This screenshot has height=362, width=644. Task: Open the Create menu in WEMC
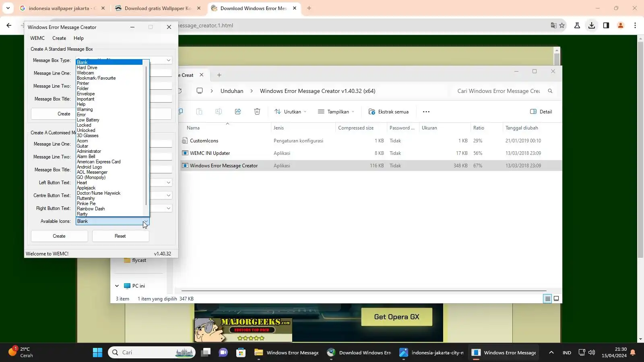tap(59, 38)
